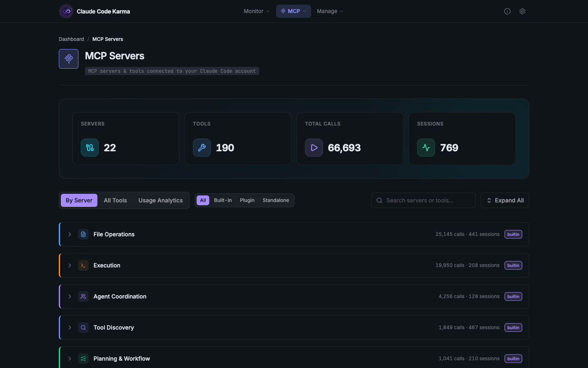Click the MCP icon in the top navigation

[283, 11]
